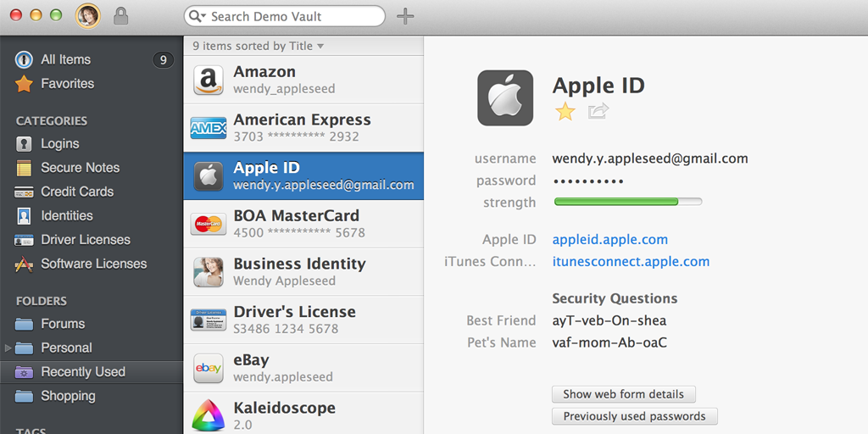Expand the Personal folder disclosure triangle

pos(8,348)
